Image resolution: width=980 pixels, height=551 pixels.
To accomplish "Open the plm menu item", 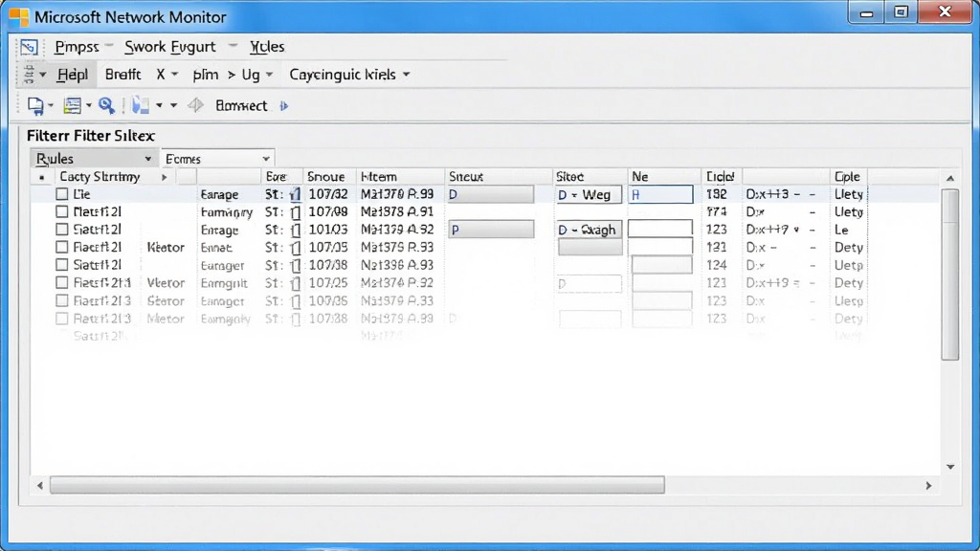I will click(206, 75).
